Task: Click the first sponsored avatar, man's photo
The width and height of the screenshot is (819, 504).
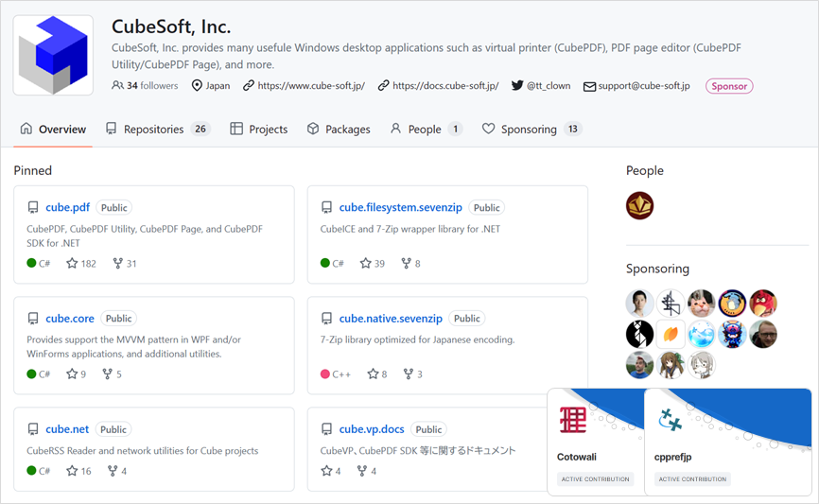Action: tap(640, 304)
